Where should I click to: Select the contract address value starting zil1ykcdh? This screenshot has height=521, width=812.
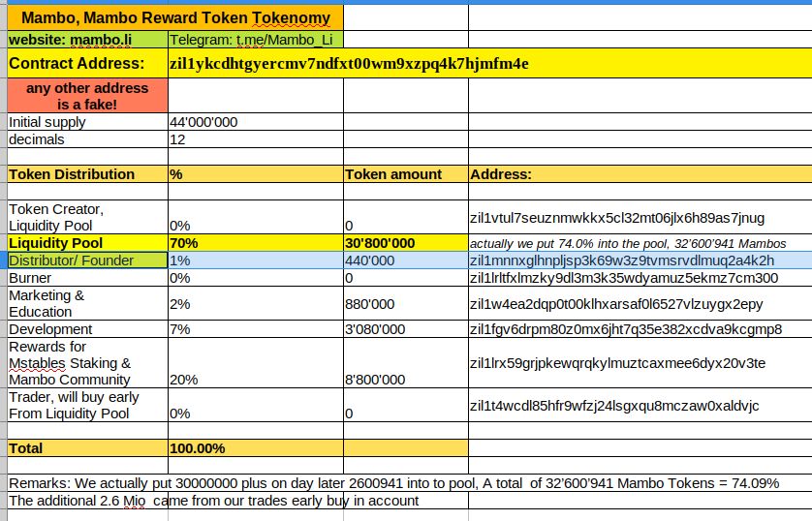click(x=349, y=64)
